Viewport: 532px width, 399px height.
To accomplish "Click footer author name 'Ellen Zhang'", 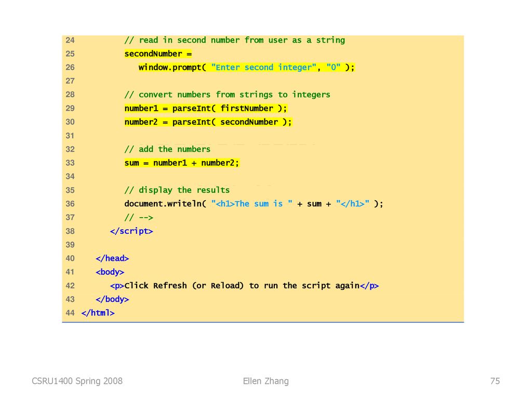I will 265,381.
